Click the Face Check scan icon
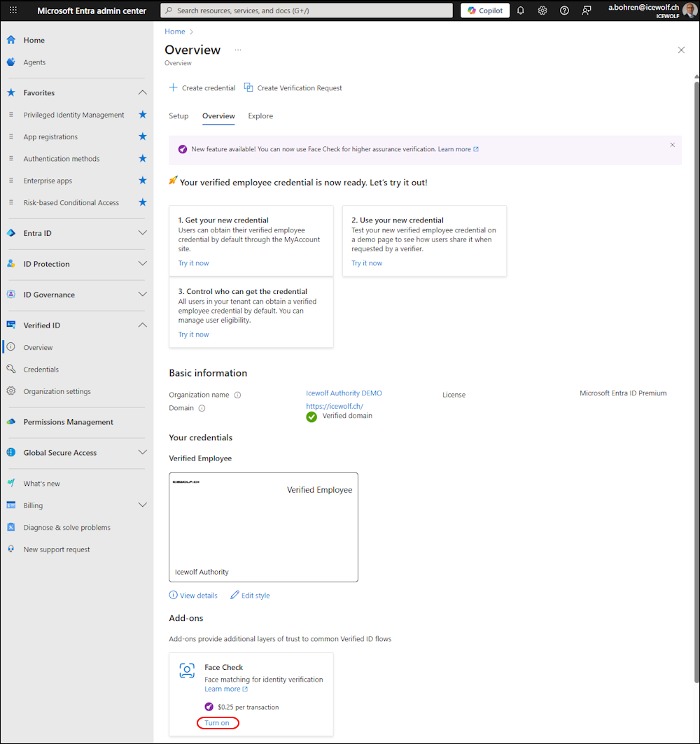Image resolution: width=700 pixels, height=744 pixels. click(187, 671)
